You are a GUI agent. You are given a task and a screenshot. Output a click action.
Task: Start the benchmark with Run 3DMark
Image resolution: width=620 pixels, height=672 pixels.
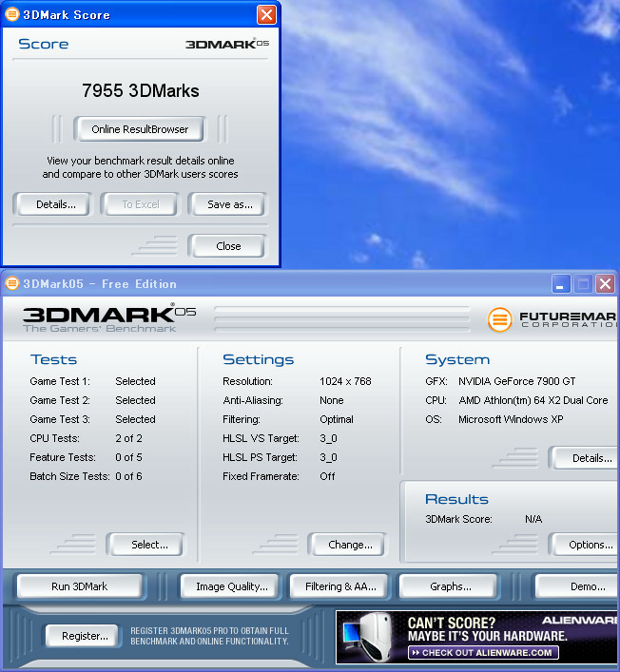pos(80,586)
